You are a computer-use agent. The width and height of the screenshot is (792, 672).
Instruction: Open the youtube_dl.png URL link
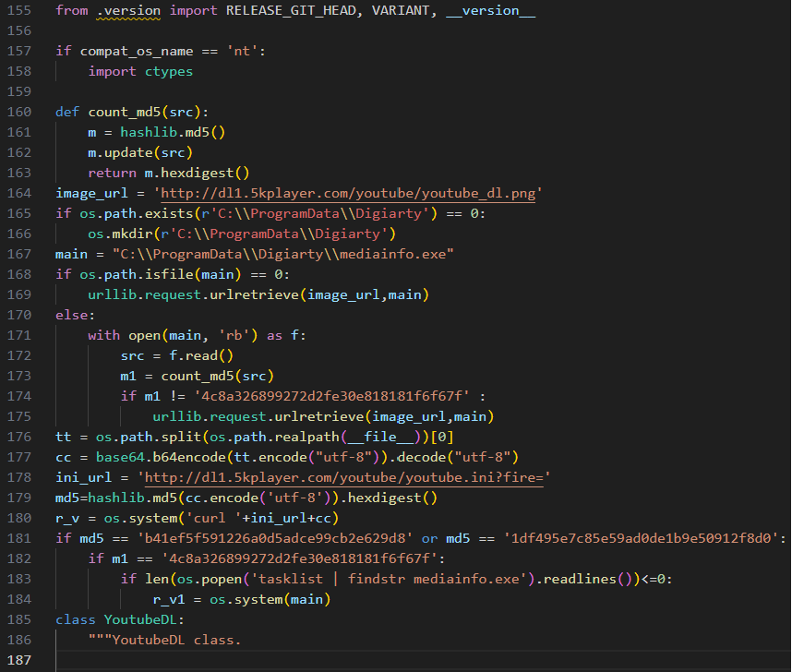coord(348,194)
